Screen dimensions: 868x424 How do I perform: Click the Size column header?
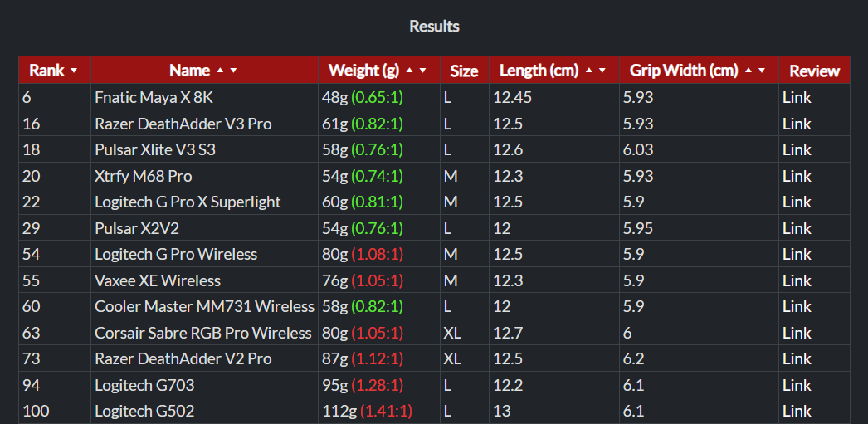point(464,71)
